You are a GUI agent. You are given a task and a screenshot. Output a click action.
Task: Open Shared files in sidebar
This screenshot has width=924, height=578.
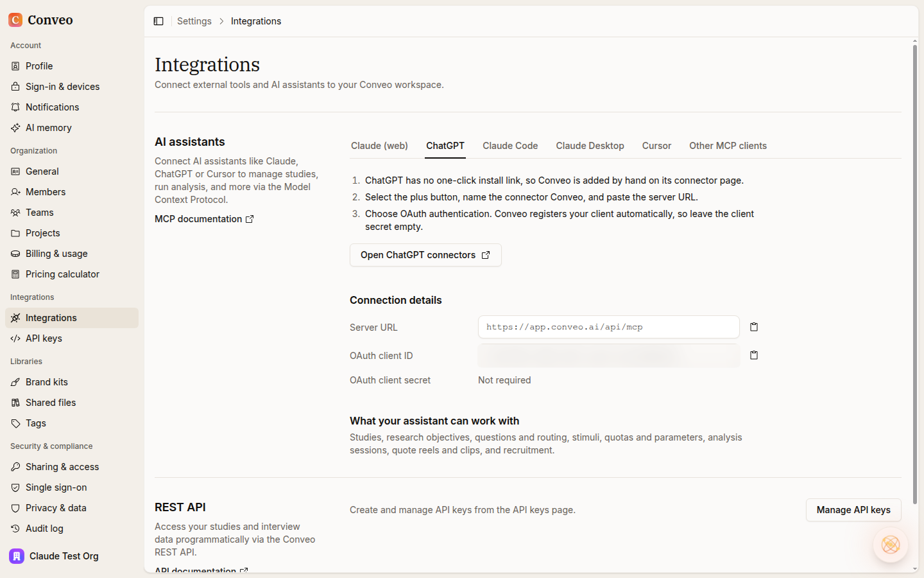[72, 403]
